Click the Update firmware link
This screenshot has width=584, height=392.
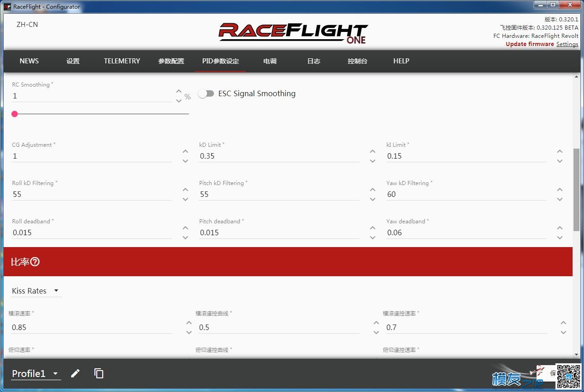[530, 44]
